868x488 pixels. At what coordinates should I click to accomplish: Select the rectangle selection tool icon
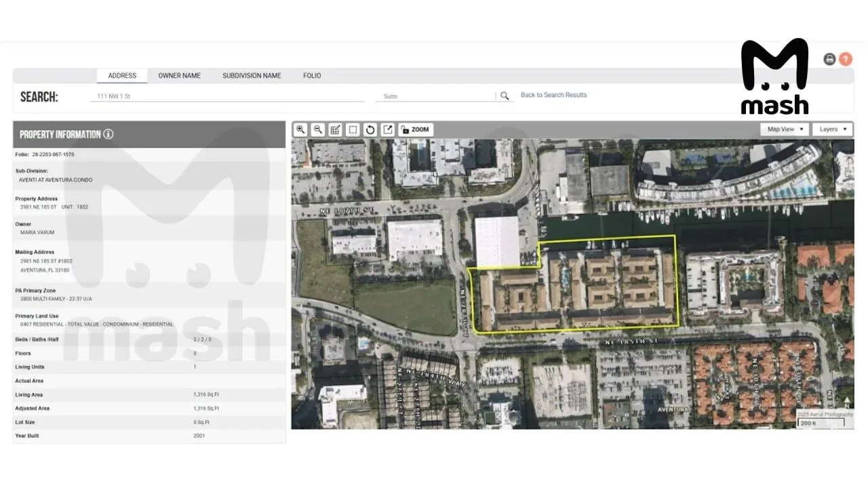[353, 129]
